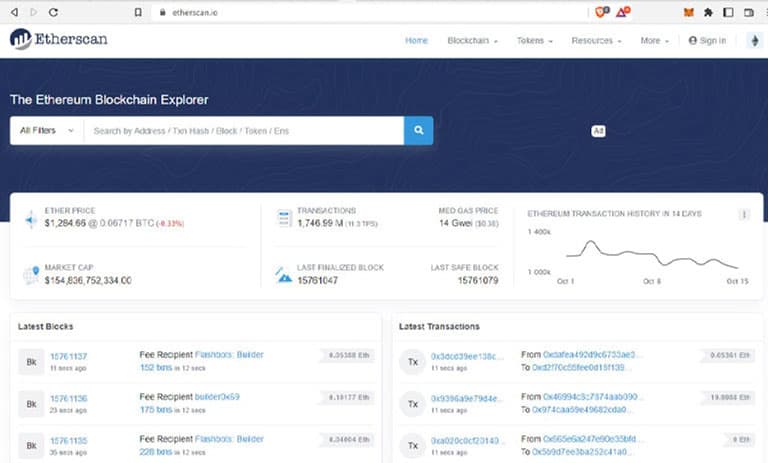Open To address 0x974caa59e49682cda0
This screenshot has width=768, height=463.
(581, 409)
